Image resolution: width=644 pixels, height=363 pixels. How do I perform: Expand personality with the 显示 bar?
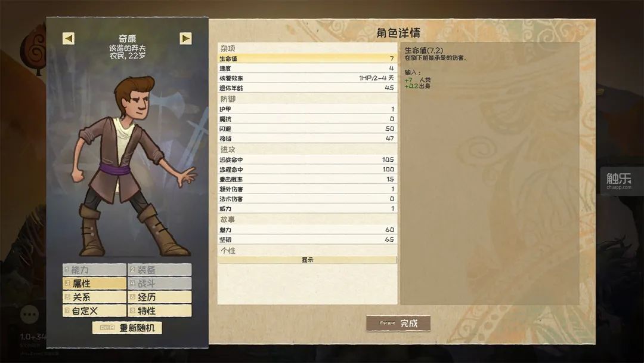[307, 260]
